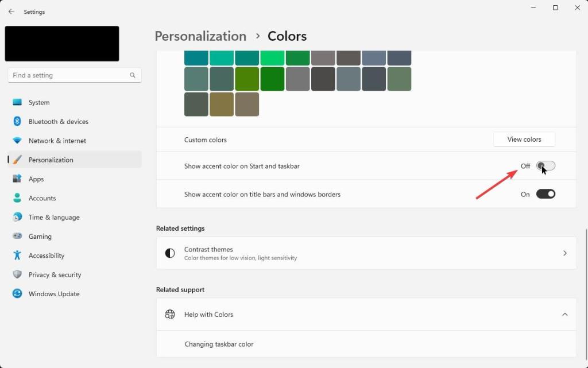Open Contrast themes chevron
Screen dimensions: 588x368
pyautogui.click(x=564, y=253)
